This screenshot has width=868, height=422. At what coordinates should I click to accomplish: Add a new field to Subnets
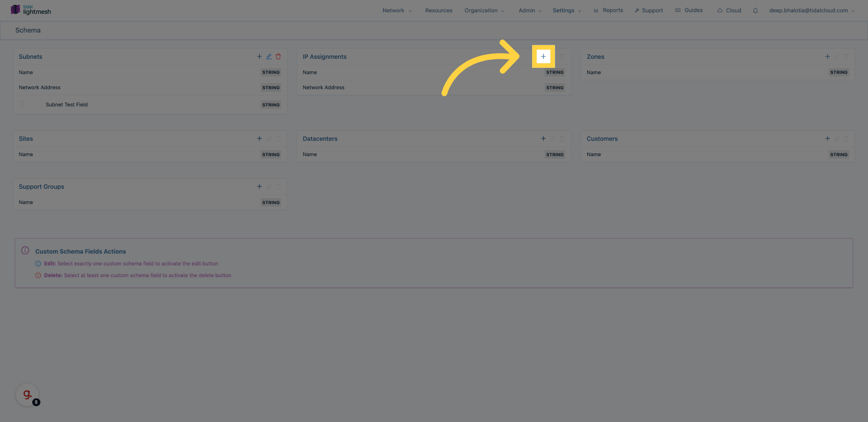click(259, 57)
